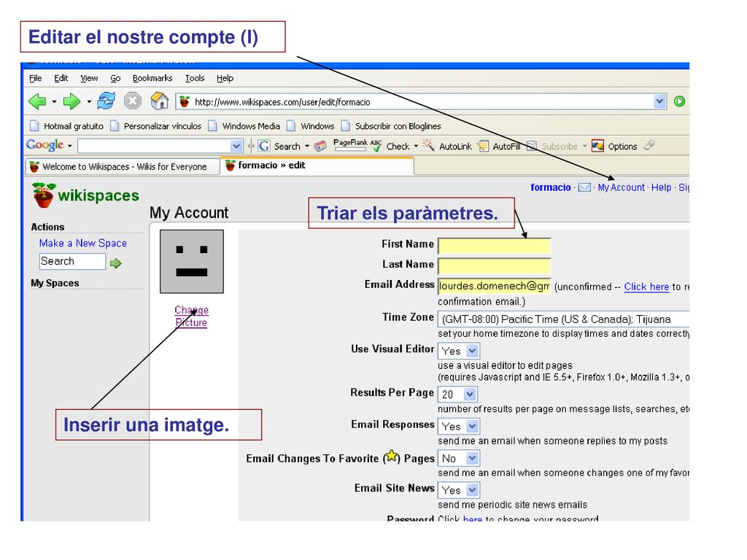
Task: Open the Go menu
Action: (x=115, y=78)
